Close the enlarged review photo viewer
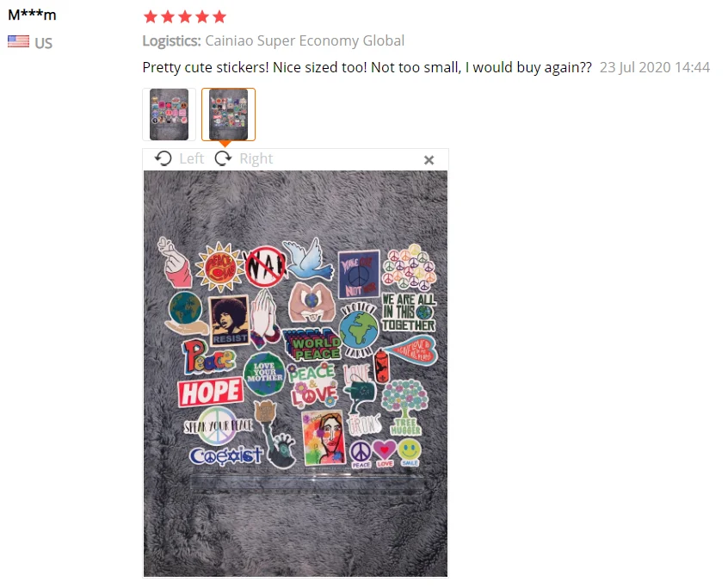This screenshot has height=588, width=728. (x=429, y=160)
